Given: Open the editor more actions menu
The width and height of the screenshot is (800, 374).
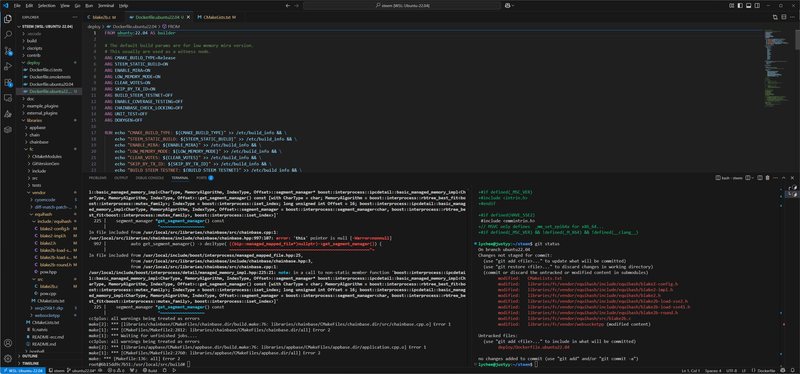Looking at the screenshot, I should click(792, 17).
